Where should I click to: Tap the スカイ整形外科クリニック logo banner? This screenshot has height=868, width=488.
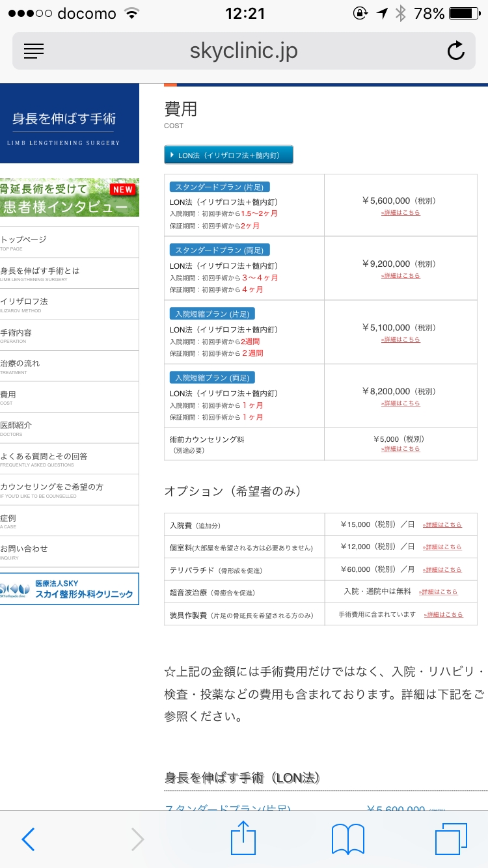[x=69, y=589]
